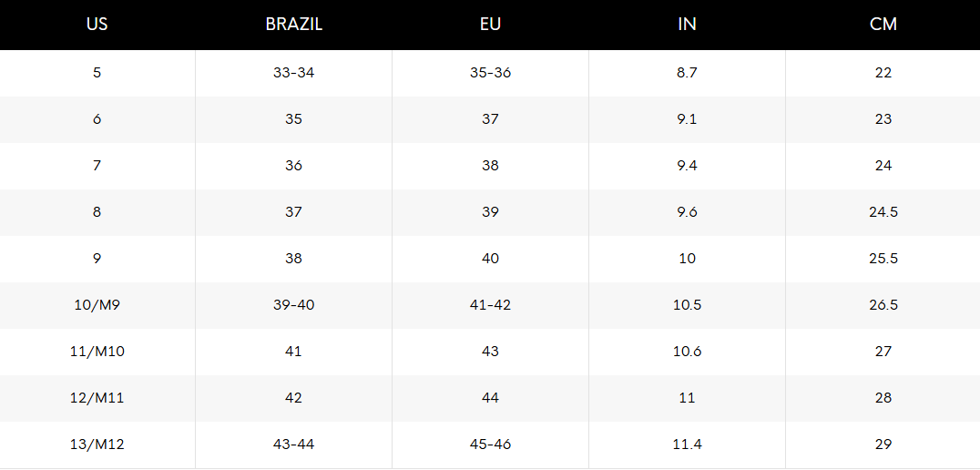Select Brazil size 39-40 cell
This screenshot has width=980, height=470.
(293, 305)
